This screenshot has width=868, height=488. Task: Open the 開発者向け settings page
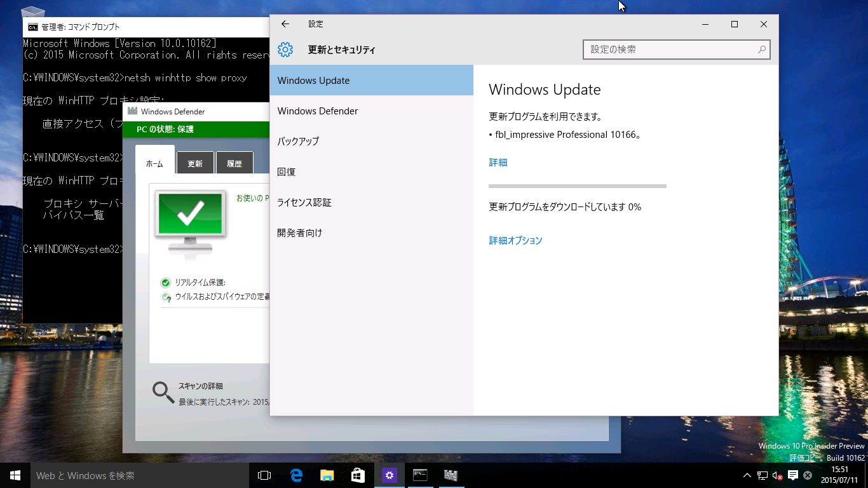click(x=372, y=233)
